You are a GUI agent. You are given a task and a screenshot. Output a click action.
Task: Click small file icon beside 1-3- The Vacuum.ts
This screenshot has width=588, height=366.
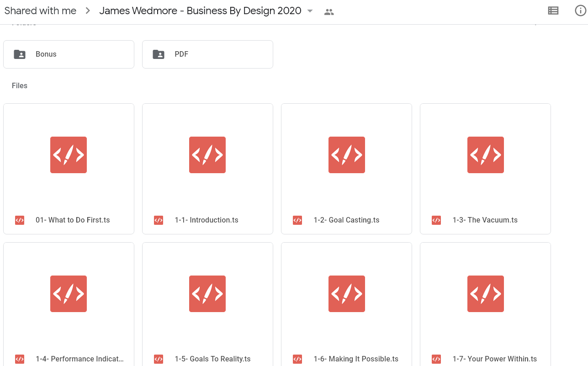pyautogui.click(x=436, y=220)
